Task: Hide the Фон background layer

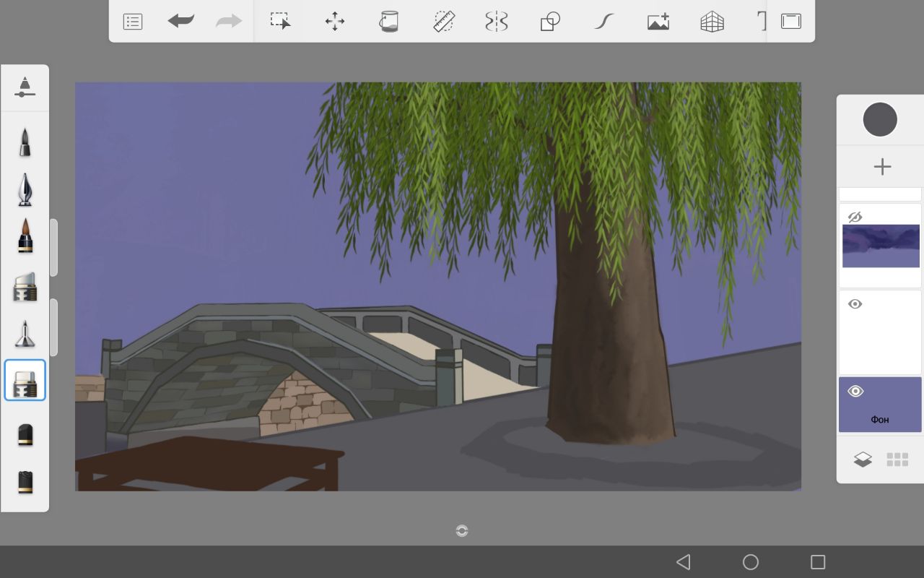Action: point(855,392)
